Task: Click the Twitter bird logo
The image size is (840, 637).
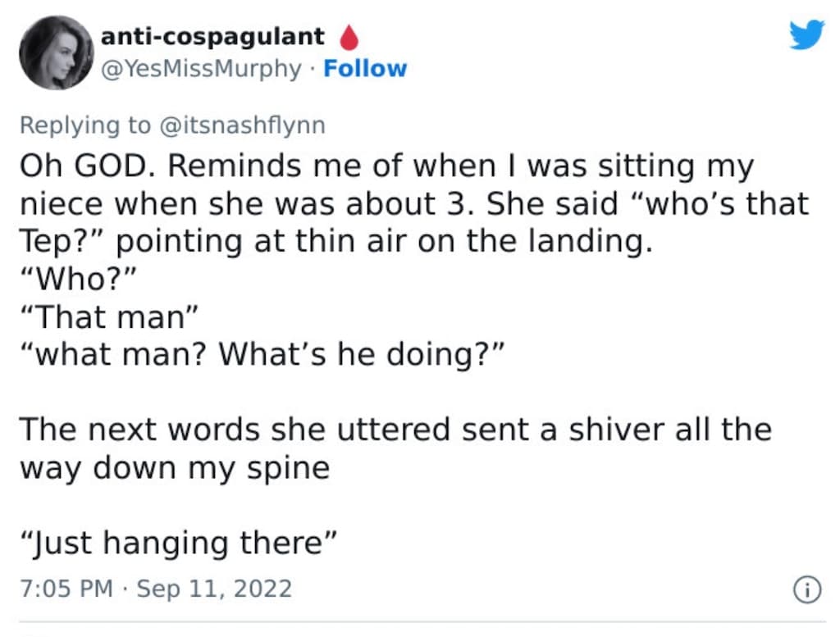Action: [x=807, y=34]
